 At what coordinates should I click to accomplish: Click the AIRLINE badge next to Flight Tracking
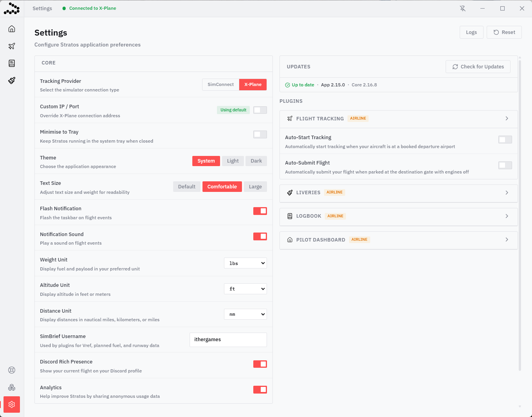[x=358, y=118]
